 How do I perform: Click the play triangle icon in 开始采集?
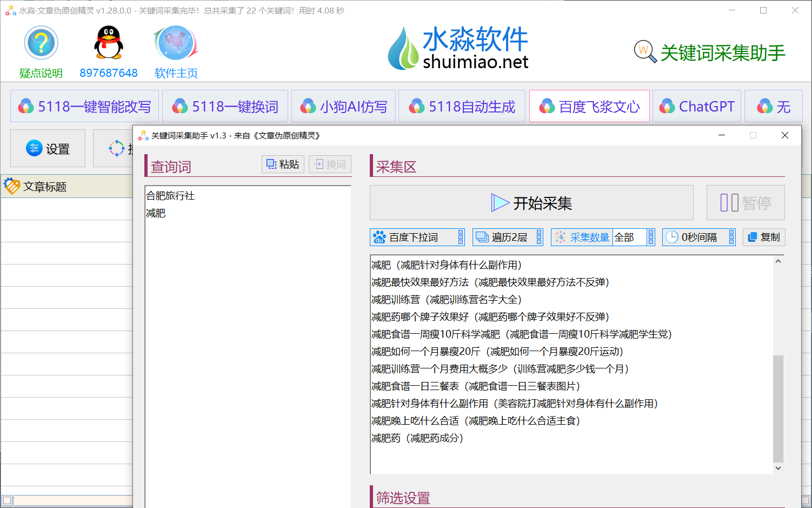[x=500, y=203]
